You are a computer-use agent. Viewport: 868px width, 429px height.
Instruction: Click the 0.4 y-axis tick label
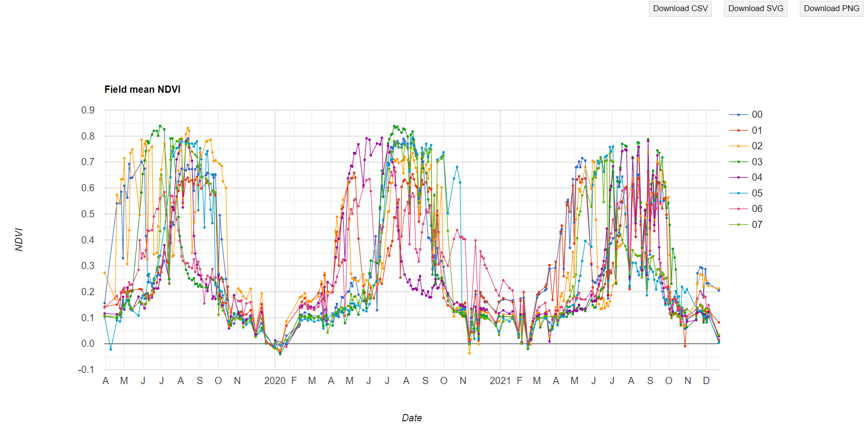tap(88, 240)
